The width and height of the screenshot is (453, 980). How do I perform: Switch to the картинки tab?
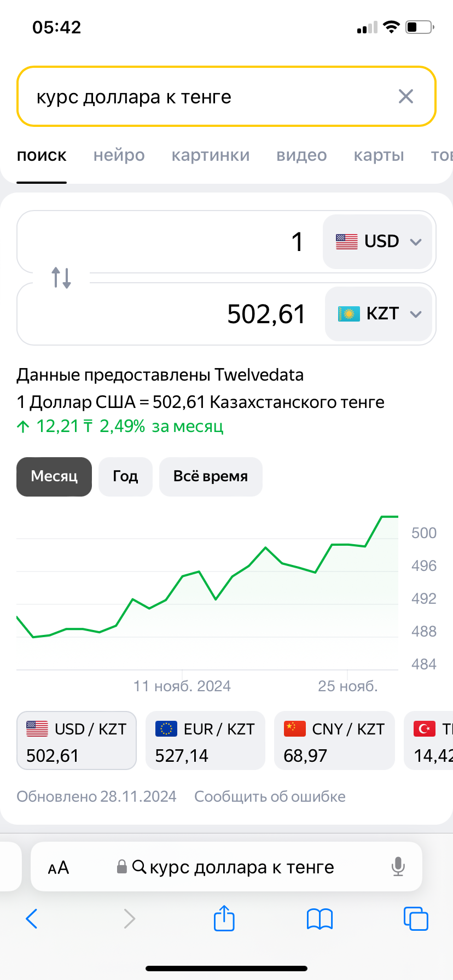point(211,155)
